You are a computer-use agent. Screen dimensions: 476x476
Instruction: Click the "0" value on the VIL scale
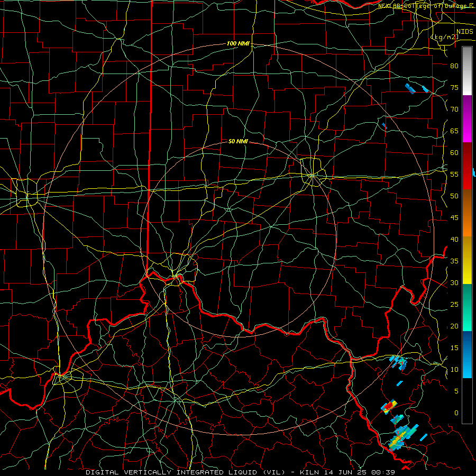pos(456,413)
